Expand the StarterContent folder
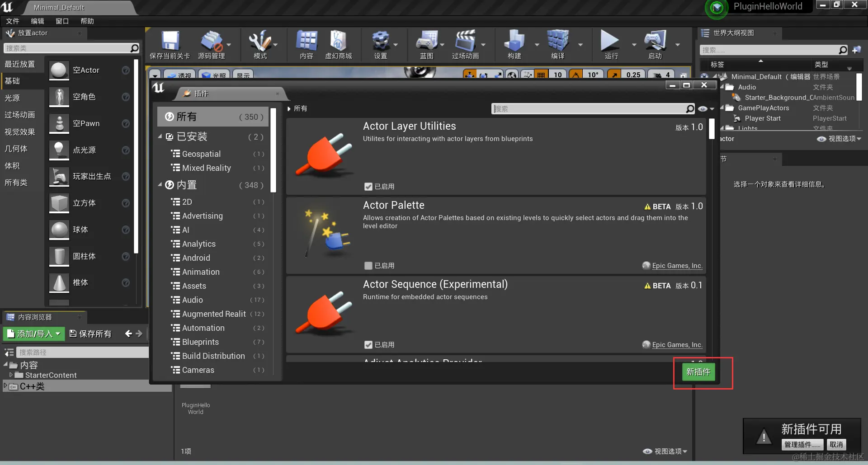The height and width of the screenshot is (465, 868). 11,375
